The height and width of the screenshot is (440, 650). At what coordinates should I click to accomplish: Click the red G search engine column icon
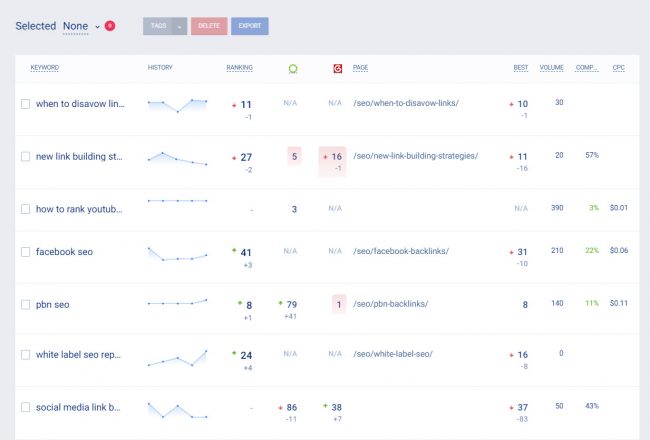click(x=336, y=68)
